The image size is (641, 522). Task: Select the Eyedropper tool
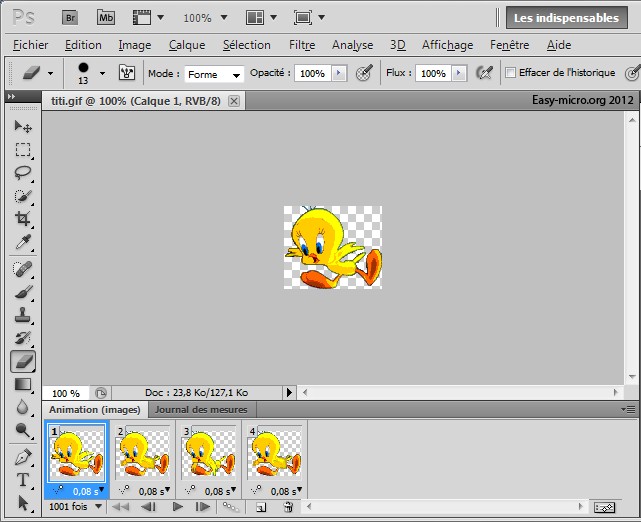23,242
